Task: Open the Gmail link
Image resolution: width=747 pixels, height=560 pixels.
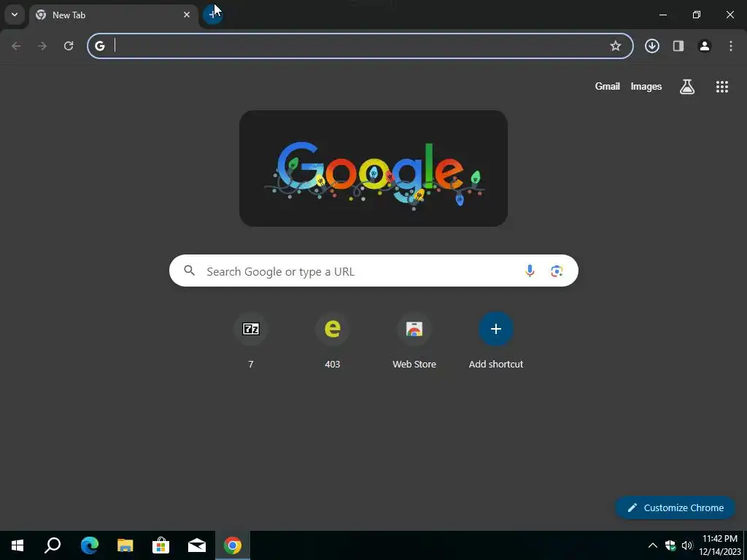Action: tap(608, 86)
